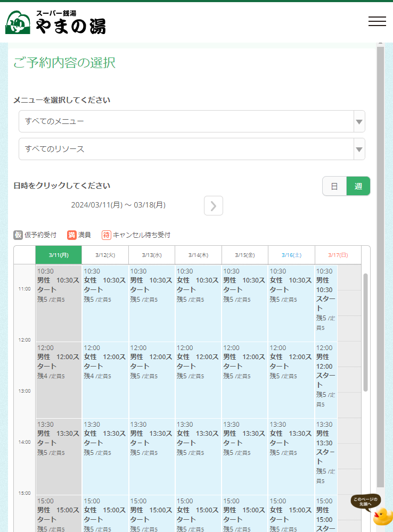Viewport: 393px width, 532px height.
Task: Click the page's vertical scrollbar
Action: (380, 266)
